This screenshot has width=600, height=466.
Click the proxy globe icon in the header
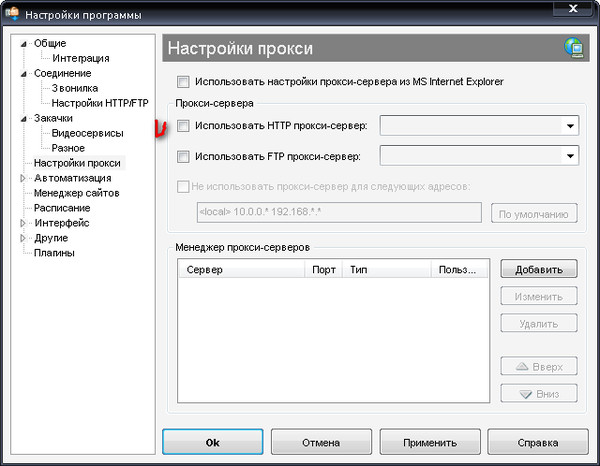[x=574, y=47]
